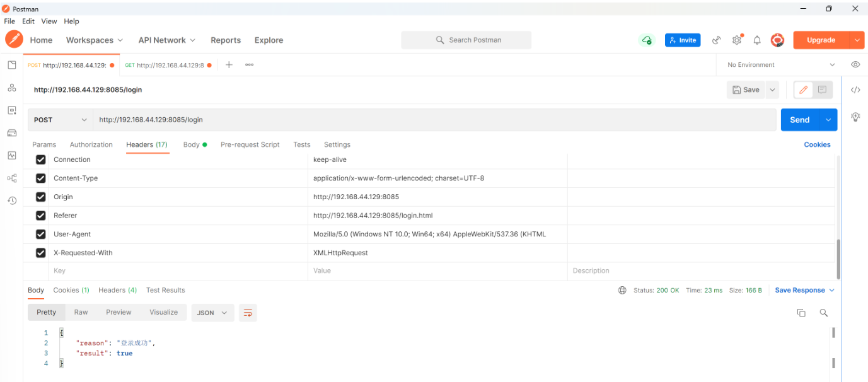Switch to the Params tab

point(44,144)
